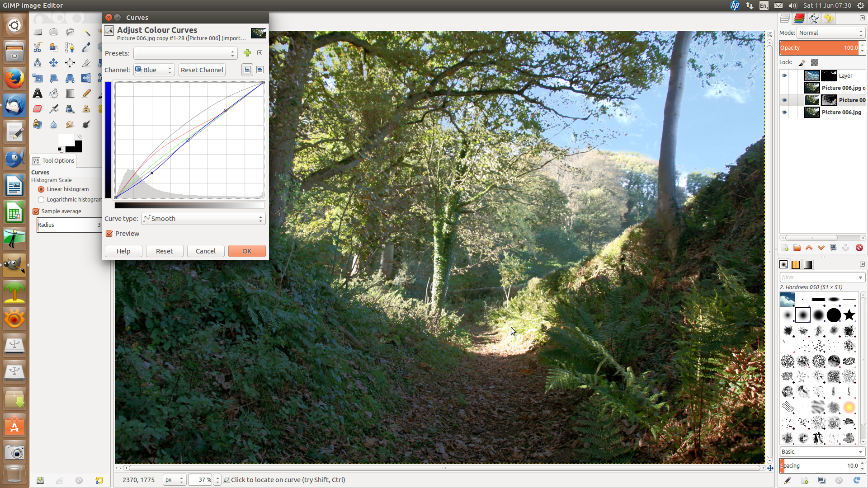Click the Help button in Curves dialog
Screen dimensions: 868x488
(123, 251)
